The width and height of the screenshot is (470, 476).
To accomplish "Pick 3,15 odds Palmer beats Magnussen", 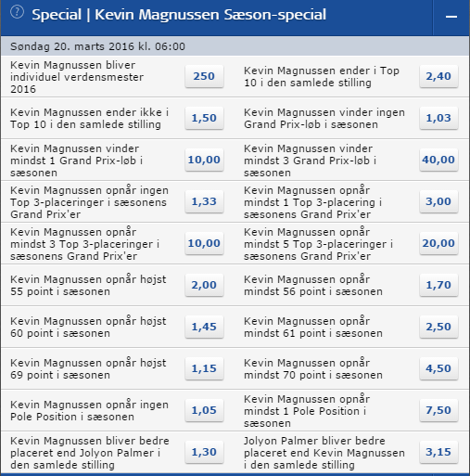I will [x=438, y=452].
